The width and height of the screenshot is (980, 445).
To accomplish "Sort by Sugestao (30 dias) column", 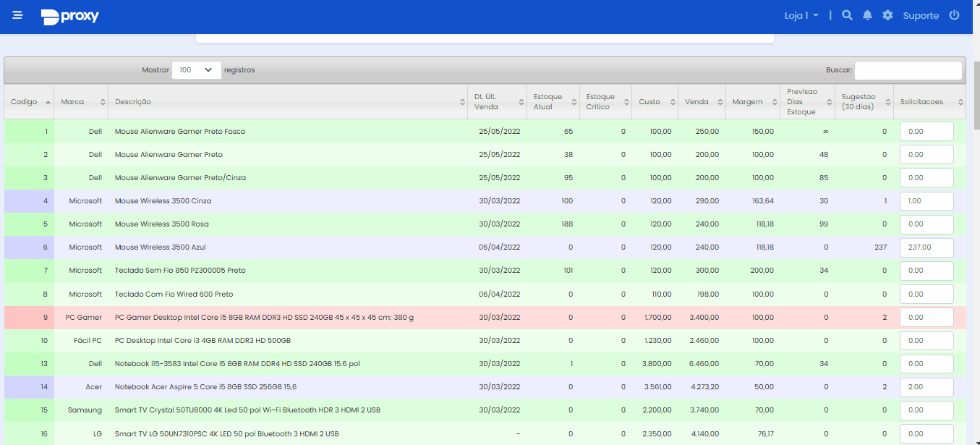I will point(864,102).
